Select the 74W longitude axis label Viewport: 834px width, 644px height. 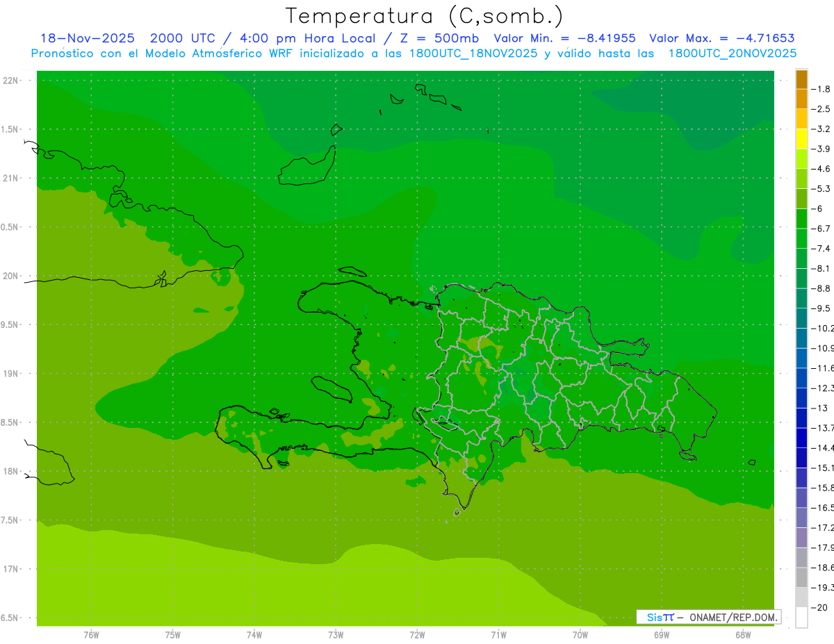point(254,634)
